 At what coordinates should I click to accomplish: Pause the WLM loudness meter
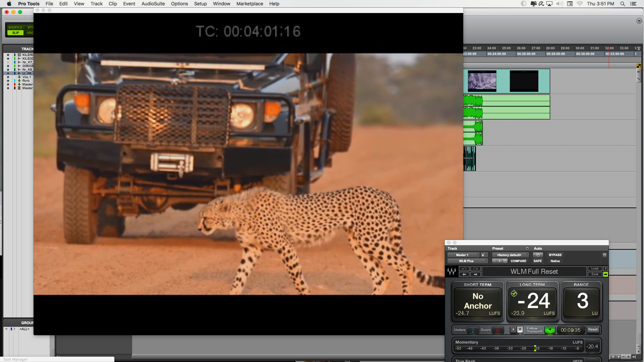coord(520,329)
